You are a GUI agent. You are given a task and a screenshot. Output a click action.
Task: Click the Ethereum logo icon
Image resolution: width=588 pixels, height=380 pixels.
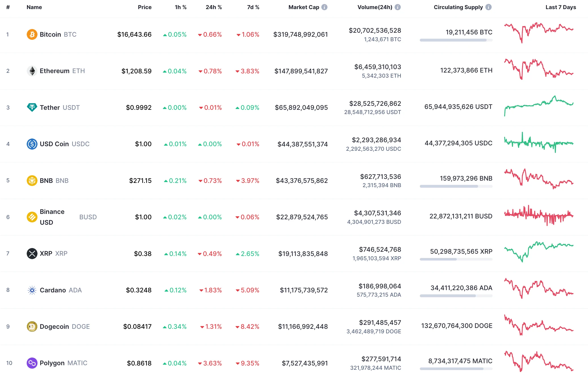click(x=32, y=71)
